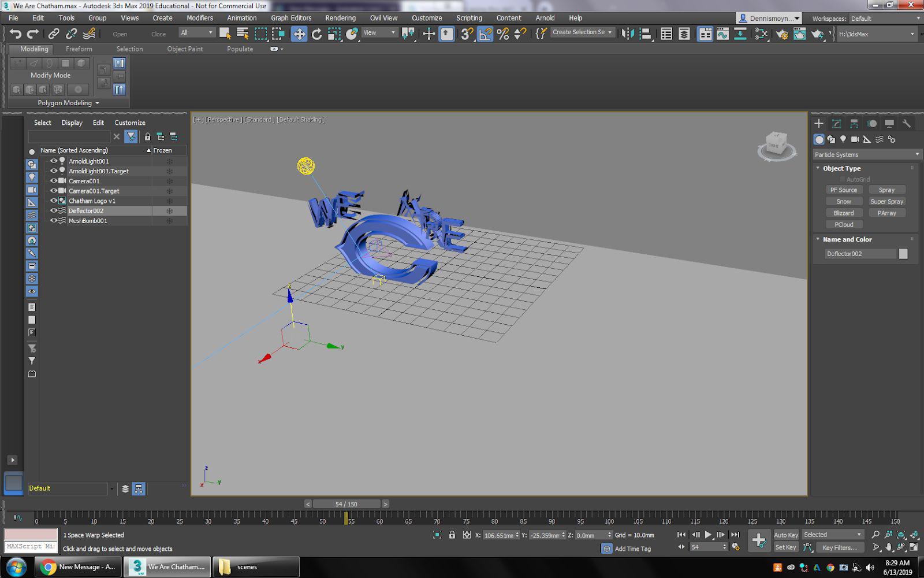This screenshot has width=924, height=578.
Task: Click the PF Source button
Action: [844, 190]
